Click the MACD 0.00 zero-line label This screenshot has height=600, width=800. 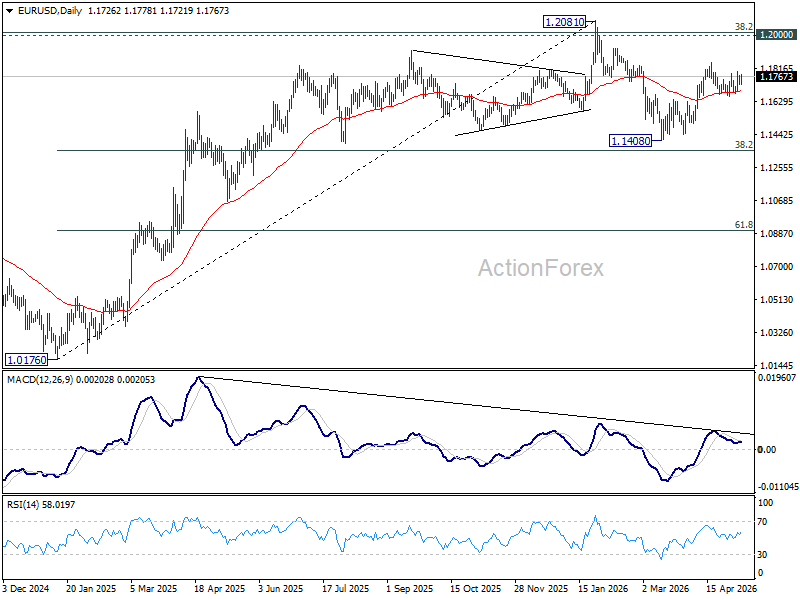tap(767, 449)
